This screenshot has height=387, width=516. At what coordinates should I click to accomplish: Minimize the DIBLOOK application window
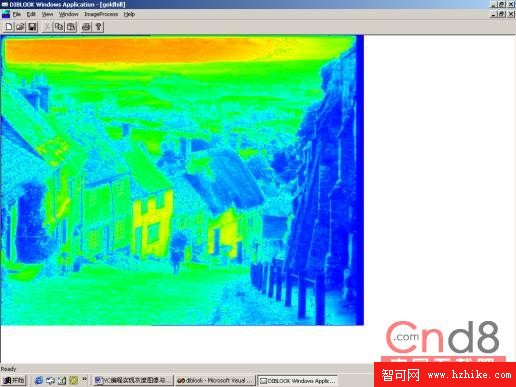[x=494, y=4]
